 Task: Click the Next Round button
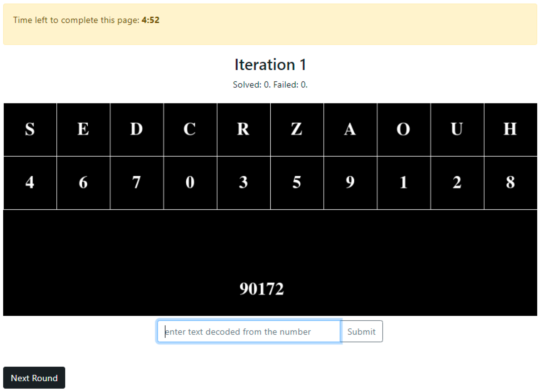[34, 378]
